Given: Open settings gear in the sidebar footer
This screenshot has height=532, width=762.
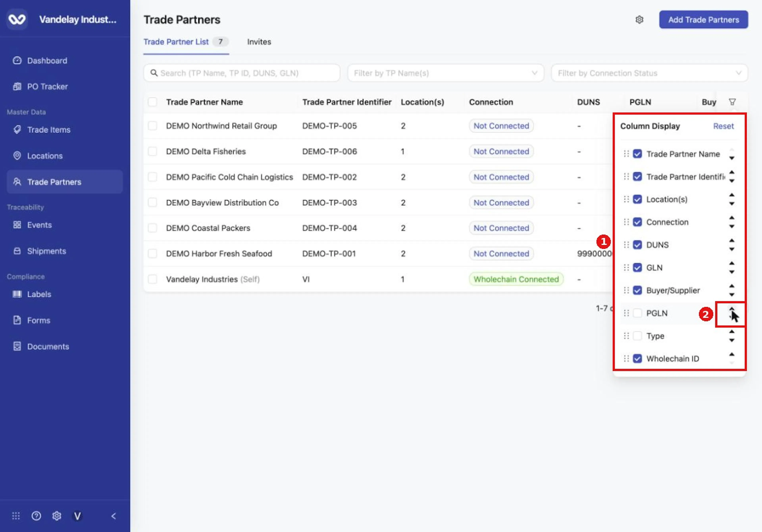Looking at the screenshot, I should 57,516.
